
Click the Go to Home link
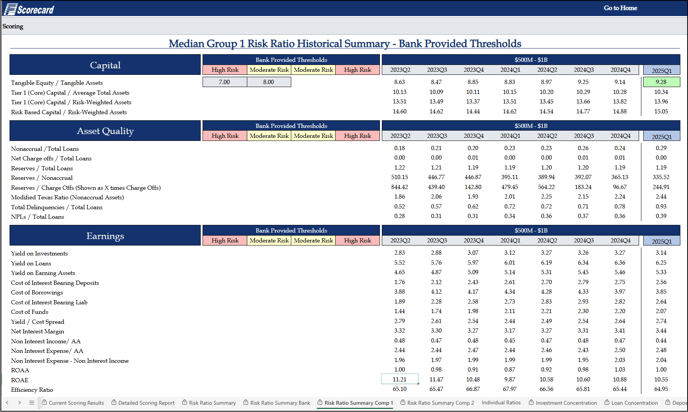pos(620,8)
